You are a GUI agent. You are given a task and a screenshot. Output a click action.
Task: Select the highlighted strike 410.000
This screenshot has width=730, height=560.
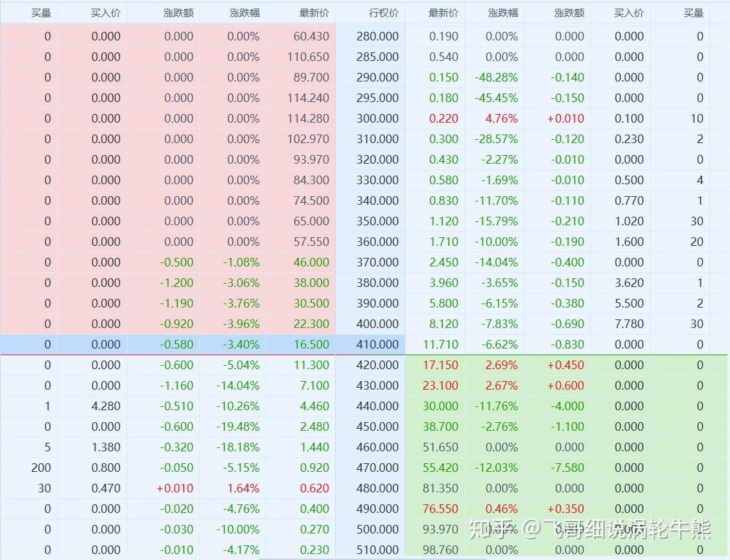pos(378,345)
